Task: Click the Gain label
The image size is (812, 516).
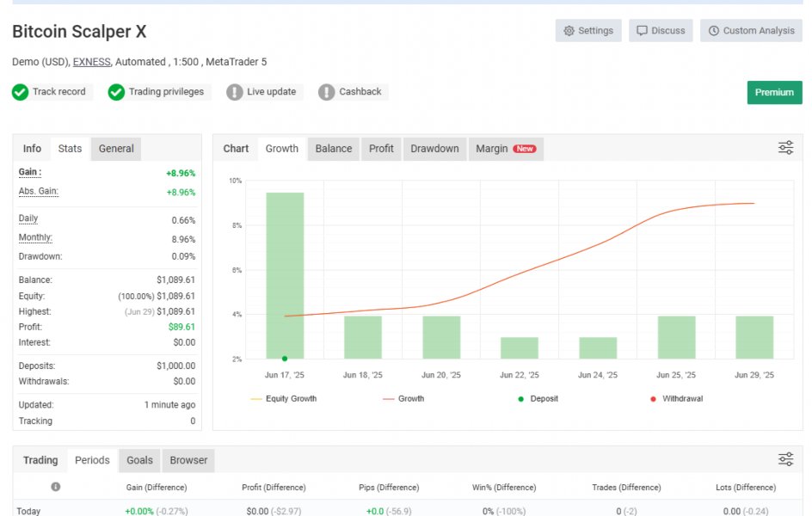Action: click(x=29, y=172)
